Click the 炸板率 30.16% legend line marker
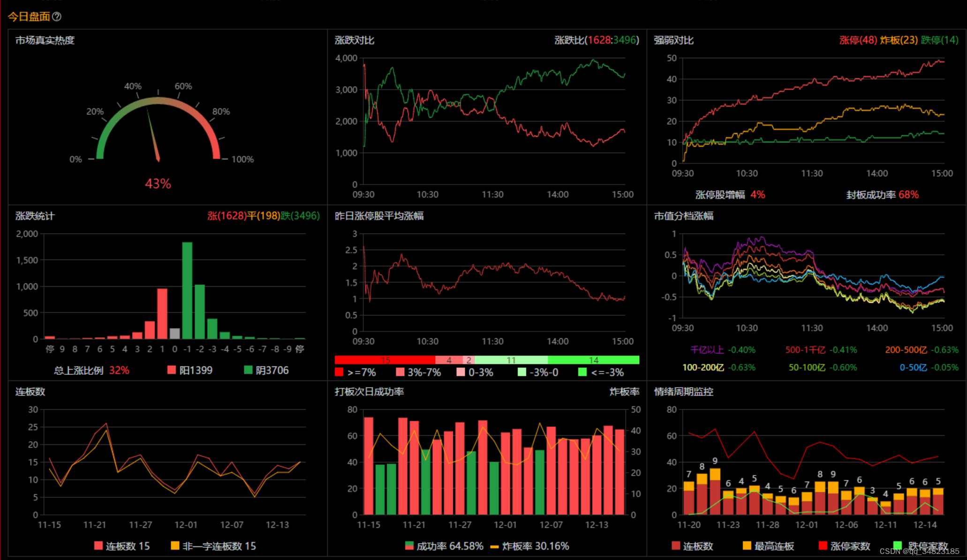 (494, 546)
